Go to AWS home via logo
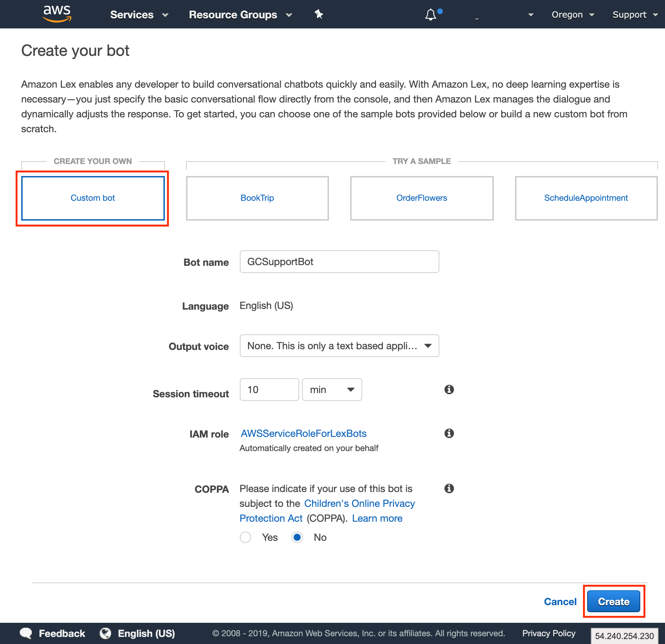 (57, 14)
